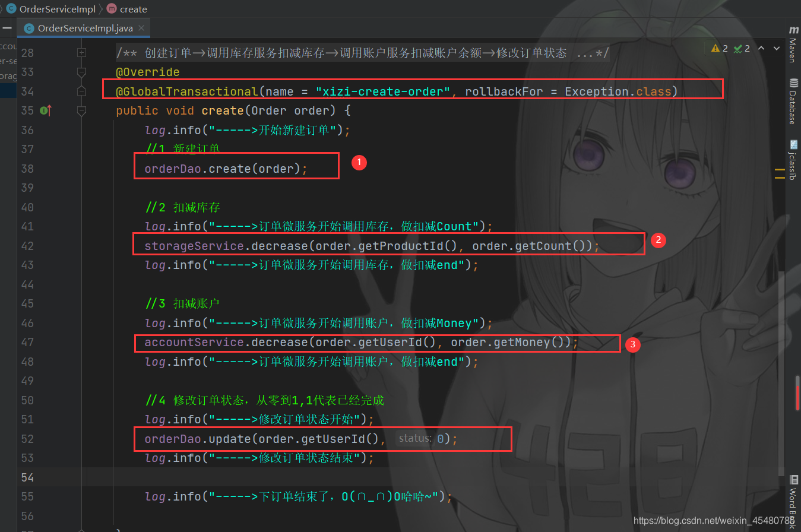Click log.info '开始新建订单' line

[248, 130]
